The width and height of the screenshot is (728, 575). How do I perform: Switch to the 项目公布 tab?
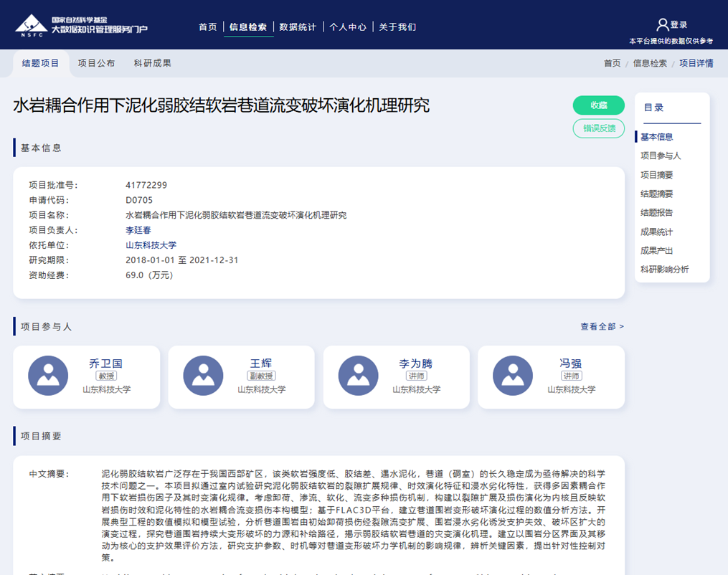click(x=96, y=63)
